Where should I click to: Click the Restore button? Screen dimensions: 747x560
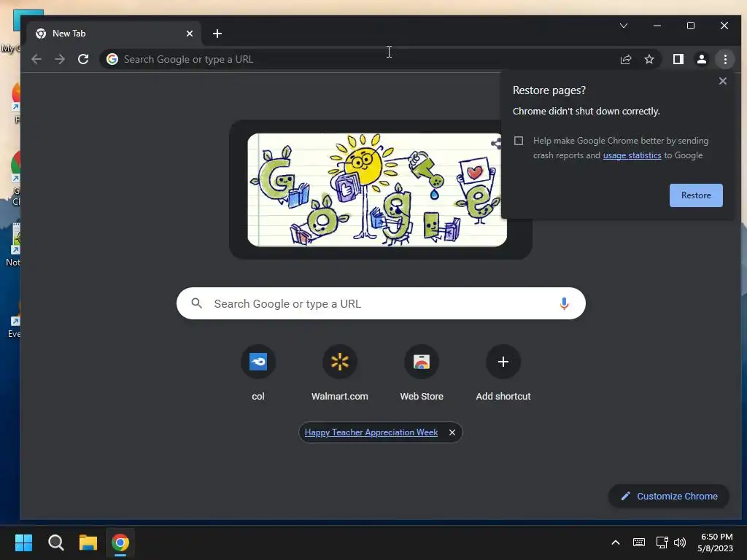695,195
